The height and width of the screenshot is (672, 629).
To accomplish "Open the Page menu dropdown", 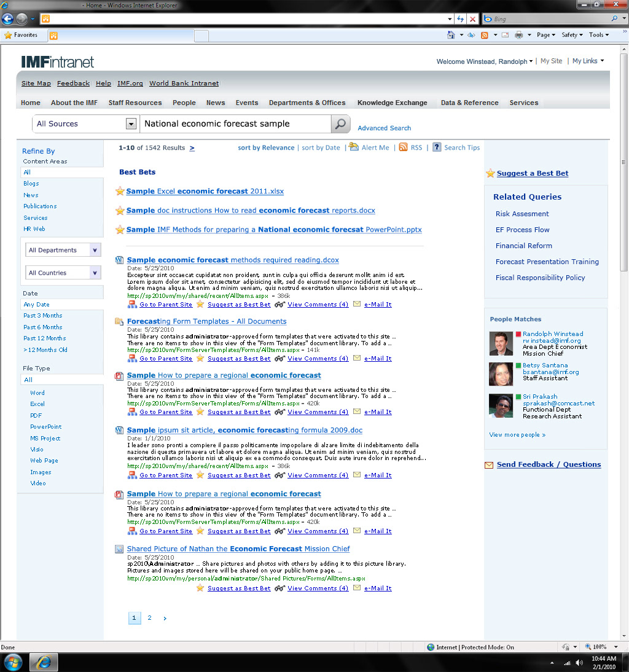I will click(x=546, y=35).
